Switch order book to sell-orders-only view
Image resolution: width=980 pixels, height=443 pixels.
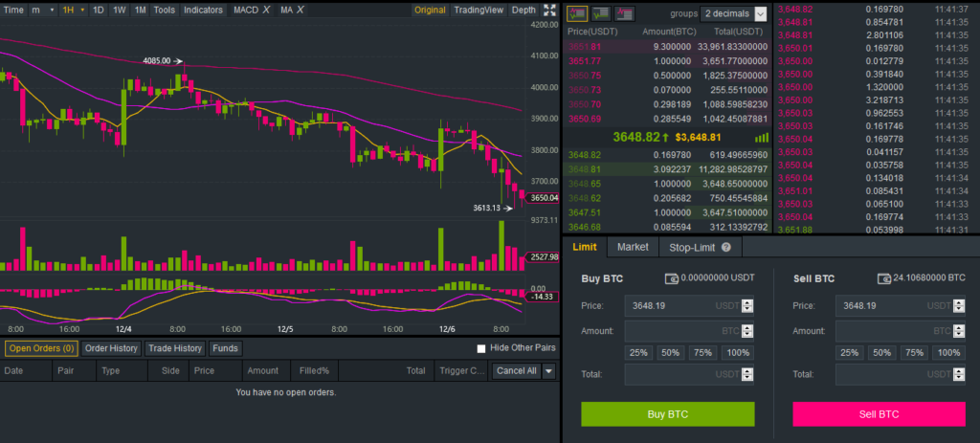624,13
